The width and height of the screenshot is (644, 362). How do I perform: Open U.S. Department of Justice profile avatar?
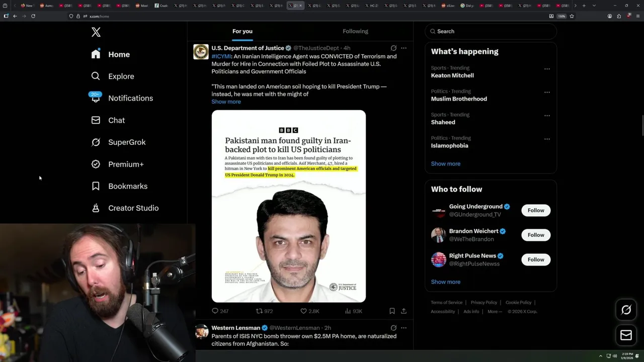pos(201,52)
